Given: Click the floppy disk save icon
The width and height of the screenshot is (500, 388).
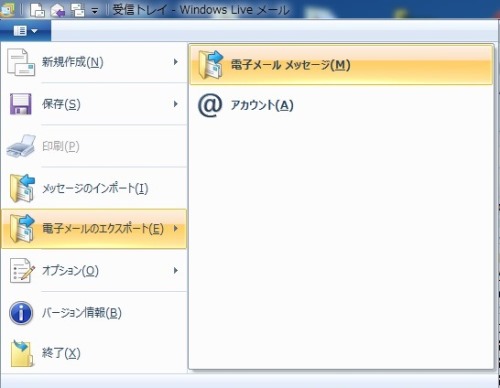Looking at the screenshot, I should point(21,104).
